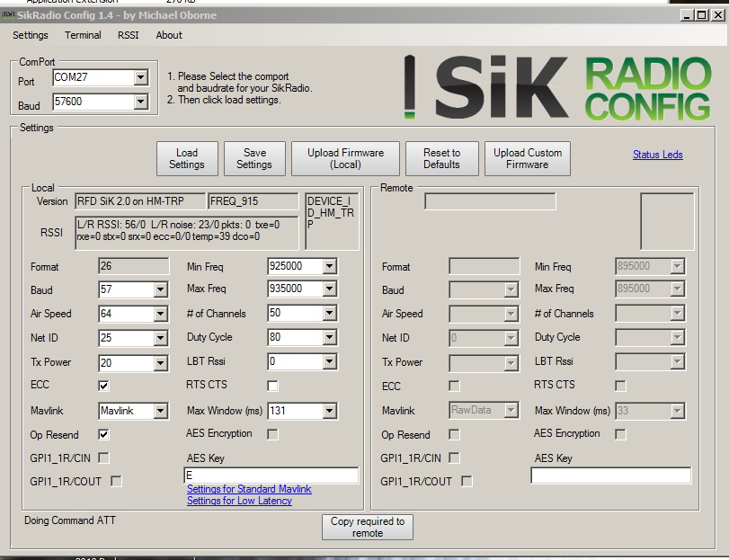
Task: Expand Remote Mavlink RawData dropdown
Action: coord(511,411)
